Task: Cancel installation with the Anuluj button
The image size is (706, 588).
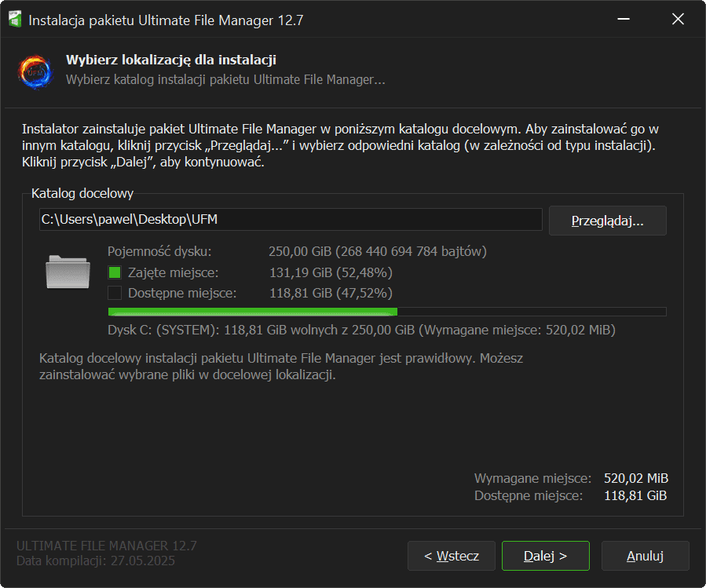Action: tap(645, 556)
